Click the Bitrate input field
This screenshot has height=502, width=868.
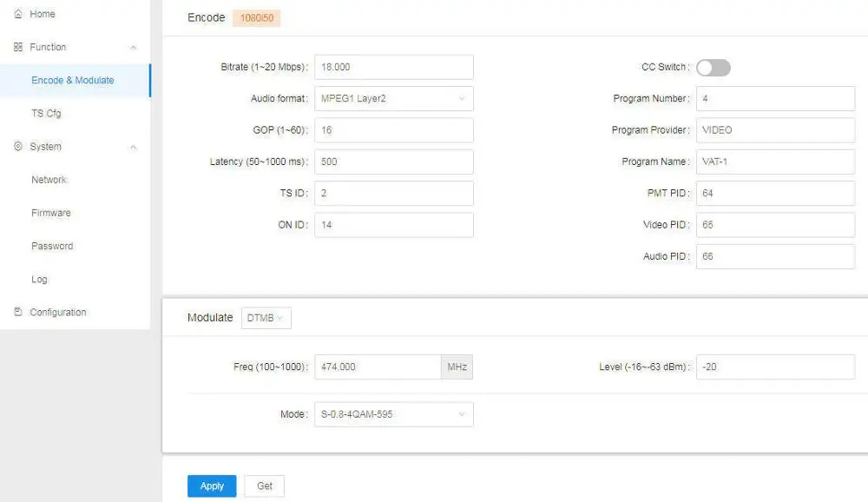(393, 67)
